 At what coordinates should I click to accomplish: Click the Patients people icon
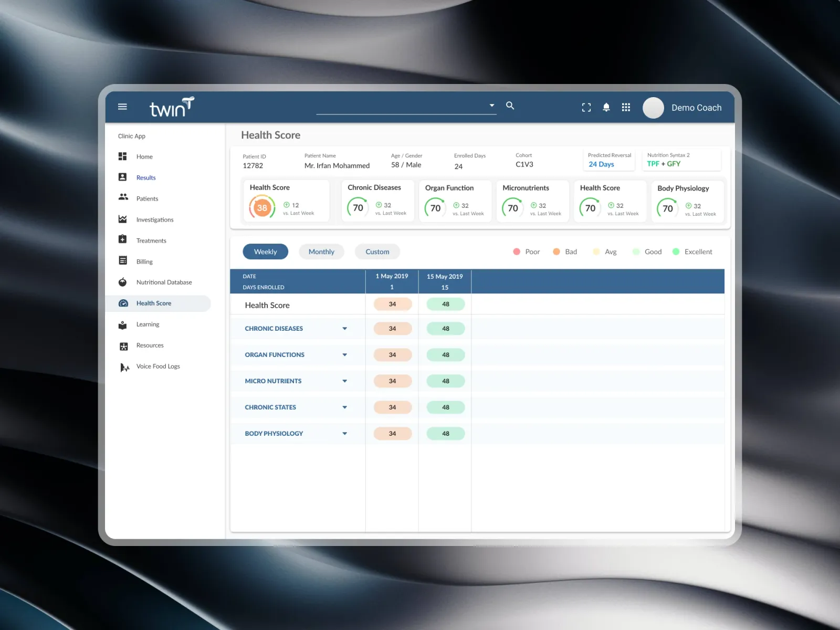pyautogui.click(x=123, y=197)
